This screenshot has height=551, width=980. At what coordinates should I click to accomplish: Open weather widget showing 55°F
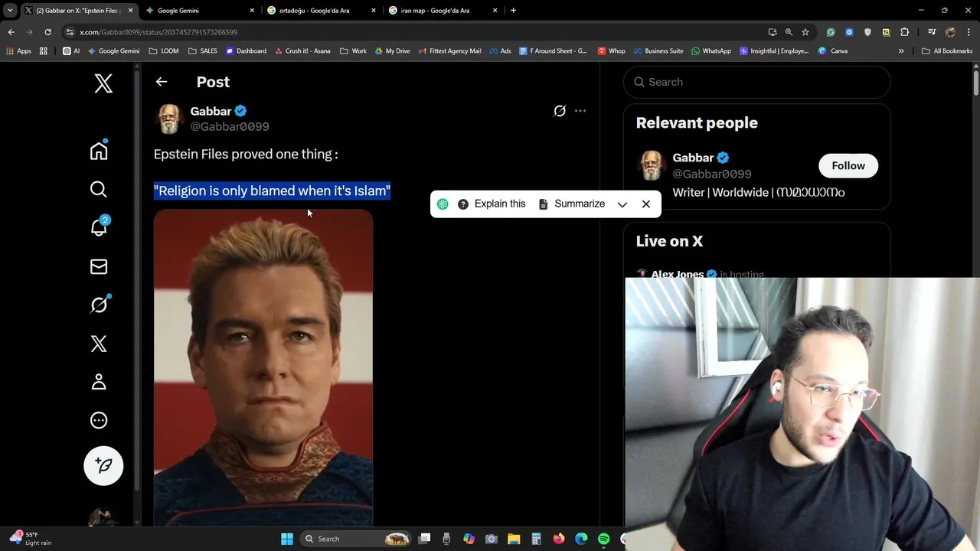(x=31, y=539)
